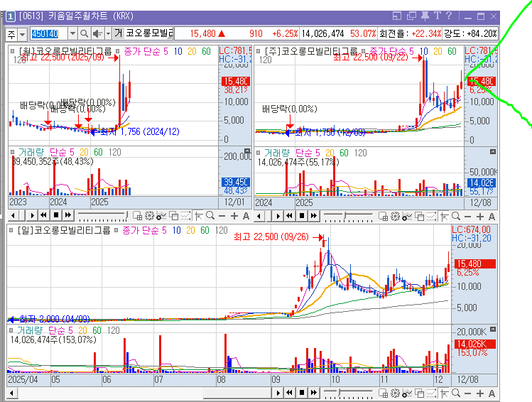Click left scroll arrow under daily chart
The width and height of the screenshot is (532, 402).
pos(11,393)
